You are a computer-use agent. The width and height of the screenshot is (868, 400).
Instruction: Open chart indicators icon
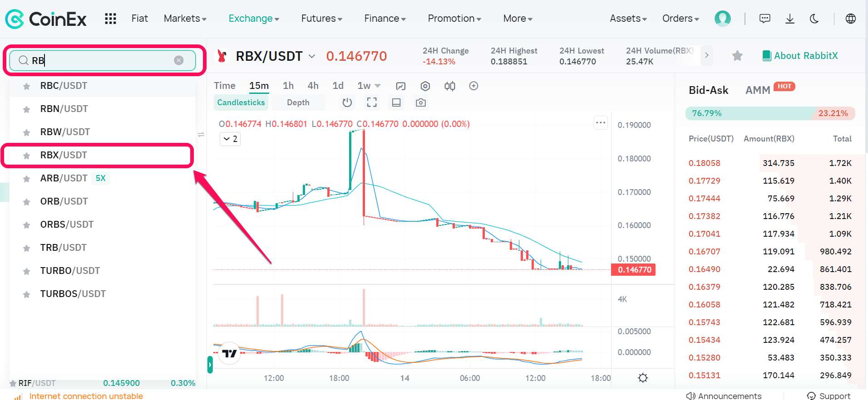point(400,86)
